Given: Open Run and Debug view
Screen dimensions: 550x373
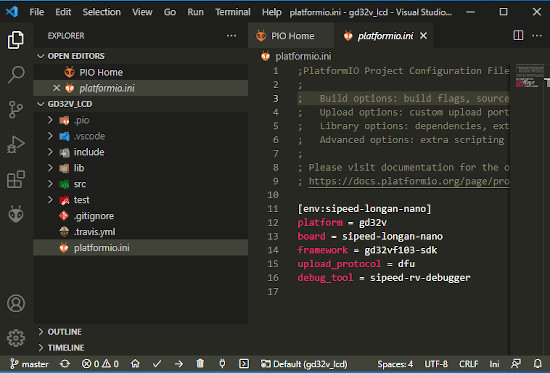Looking at the screenshot, I should [x=16, y=144].
